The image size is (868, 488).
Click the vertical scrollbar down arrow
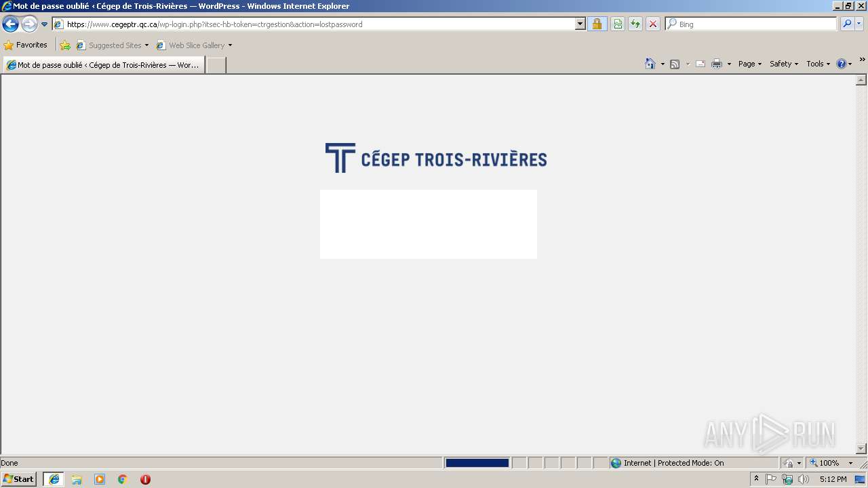point(861,449)
